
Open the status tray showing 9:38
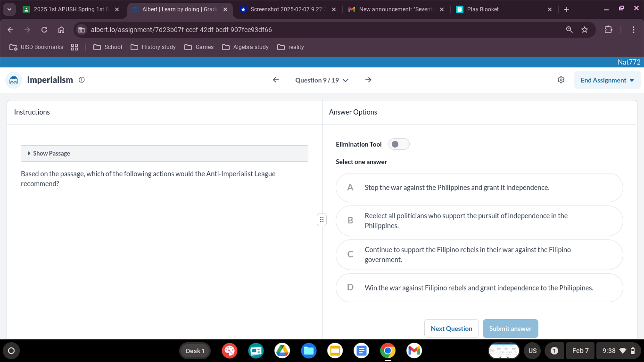click(x=619, y=351)
